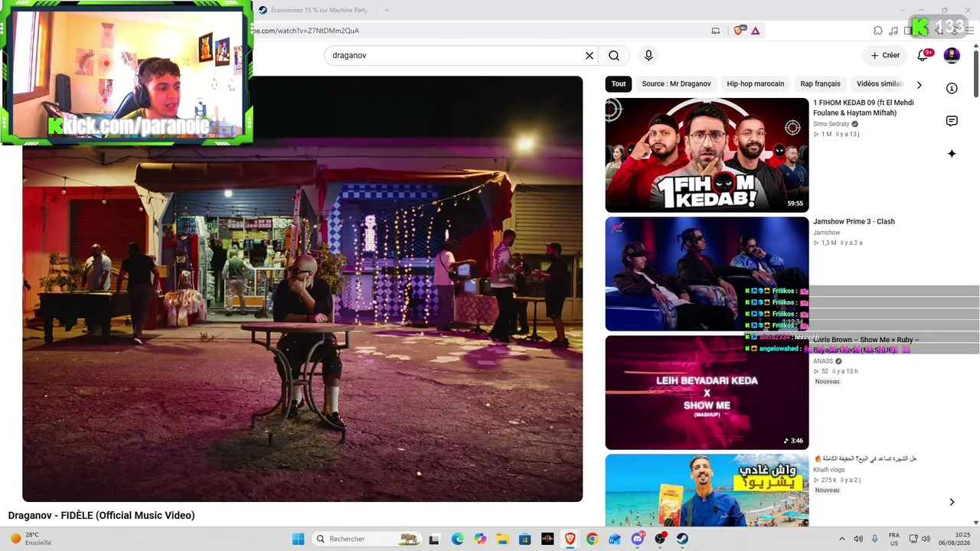Select the "Rap français" filter chip
The image size is (980, 551).
pyautogui.click(x=820, y=84)
